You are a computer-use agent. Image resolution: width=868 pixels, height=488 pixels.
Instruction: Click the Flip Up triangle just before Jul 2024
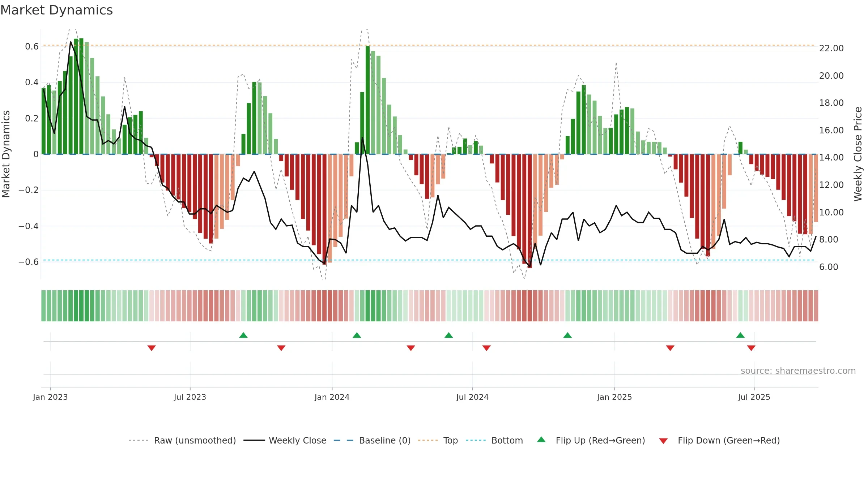coord(449,335)
